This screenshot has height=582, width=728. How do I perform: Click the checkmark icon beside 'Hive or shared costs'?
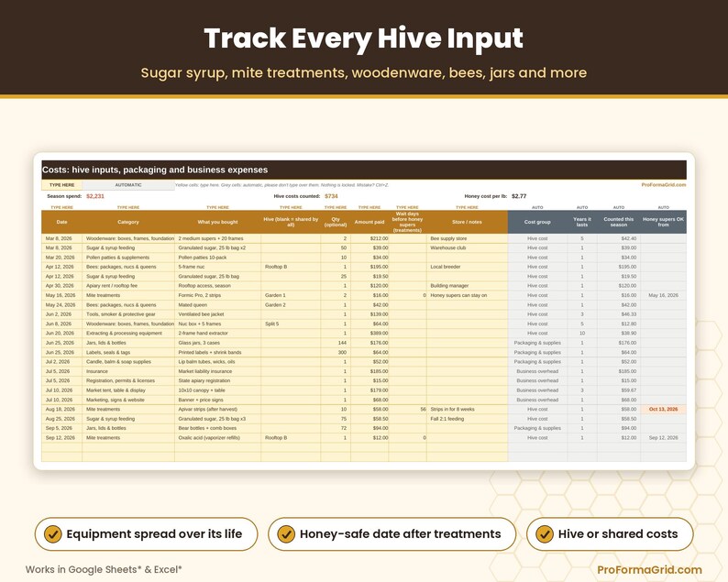coord(545,533)
